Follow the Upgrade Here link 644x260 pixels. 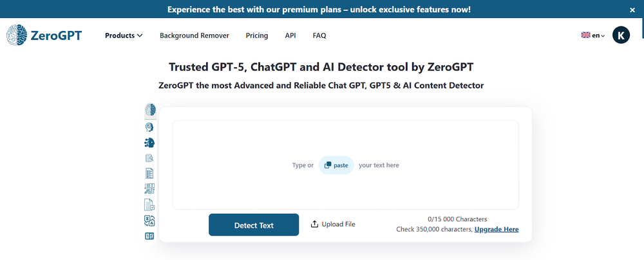click(497, 229)
